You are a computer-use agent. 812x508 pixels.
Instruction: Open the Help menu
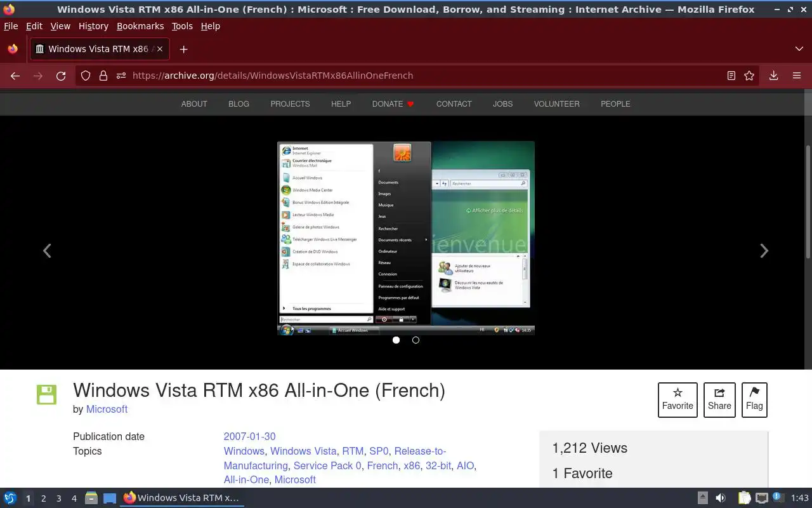[210, 26]
